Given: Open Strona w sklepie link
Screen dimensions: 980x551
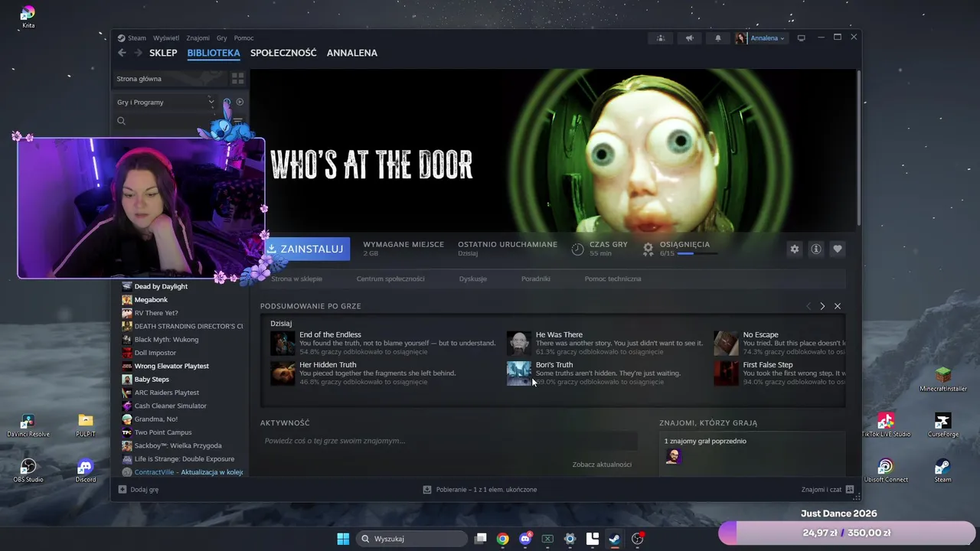Looking at the screenshot, I should (x=297, y=279).
